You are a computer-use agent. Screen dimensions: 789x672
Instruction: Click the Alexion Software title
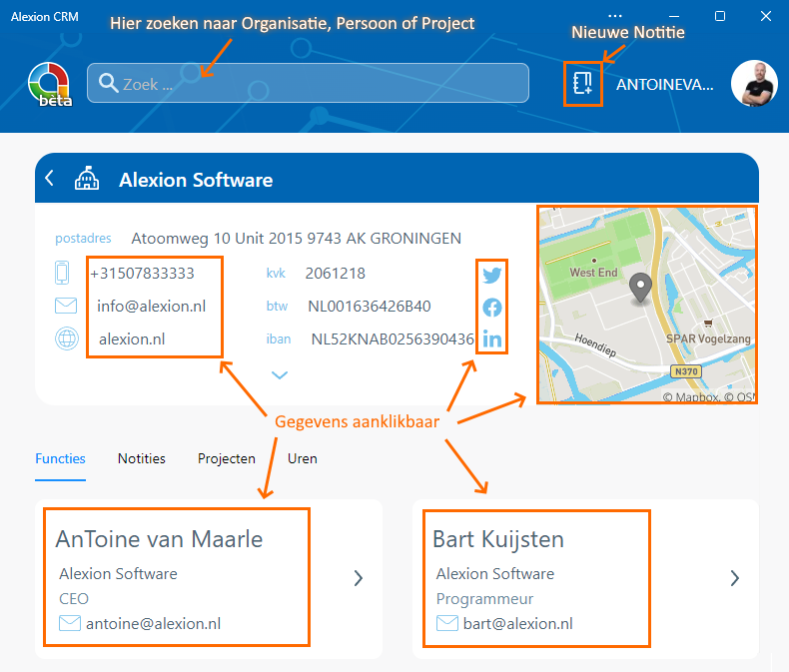coord(196,180)
